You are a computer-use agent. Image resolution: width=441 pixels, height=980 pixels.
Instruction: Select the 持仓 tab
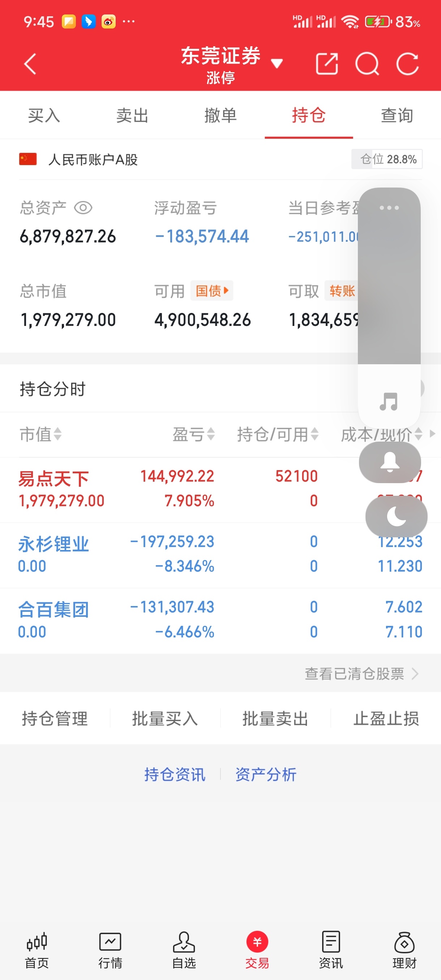(309, 115)
